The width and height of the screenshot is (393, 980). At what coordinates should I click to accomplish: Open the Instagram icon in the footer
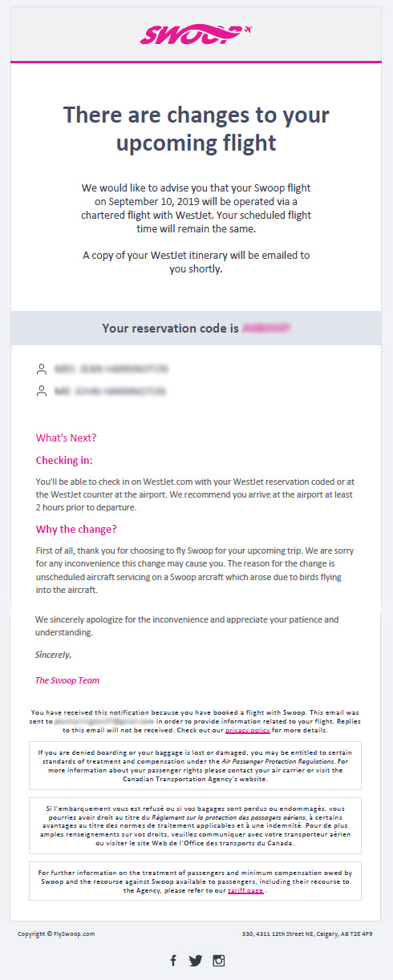(218, 960)
